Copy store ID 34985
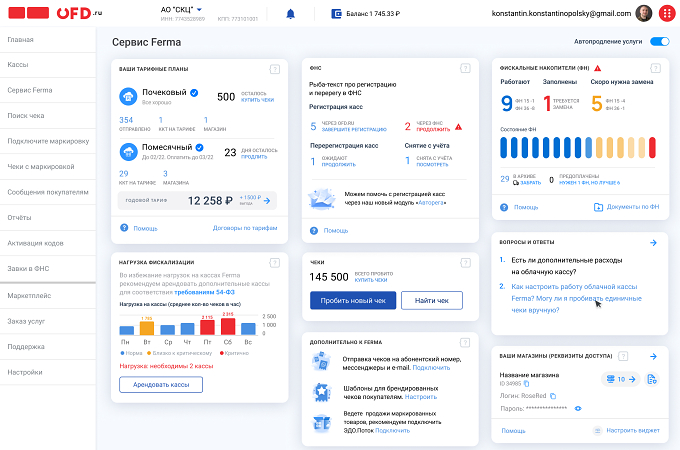The image size is (680, 450). [526, 384]
